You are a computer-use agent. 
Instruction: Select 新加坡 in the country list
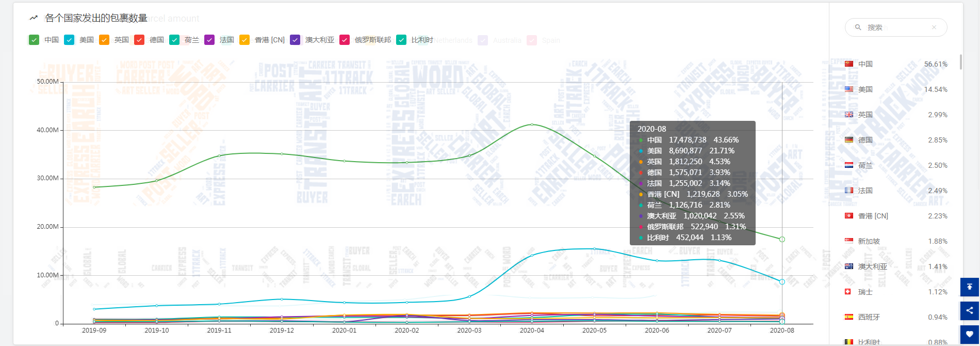tap(869, 241)
